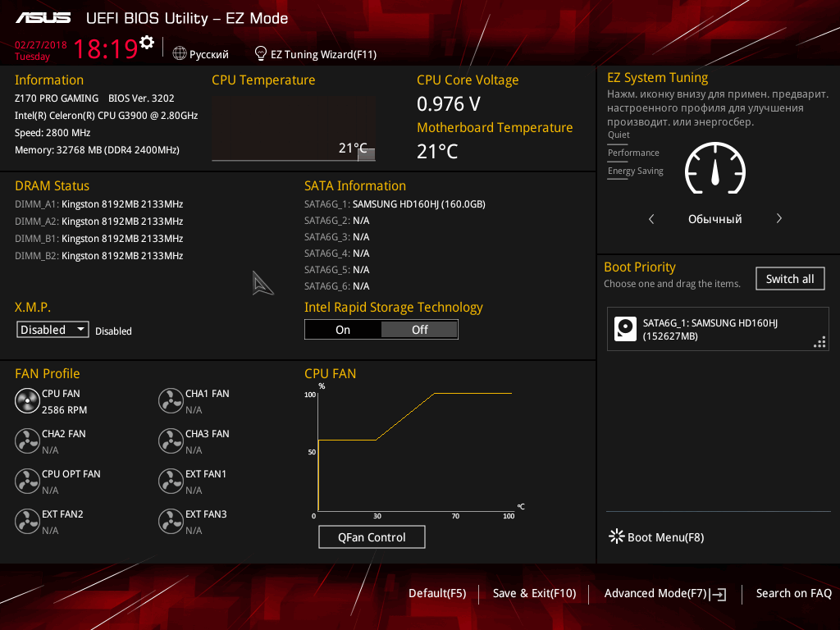Click the CPU OPT FAN fan icon
The image size is (840, 630).
coord(27,481)
